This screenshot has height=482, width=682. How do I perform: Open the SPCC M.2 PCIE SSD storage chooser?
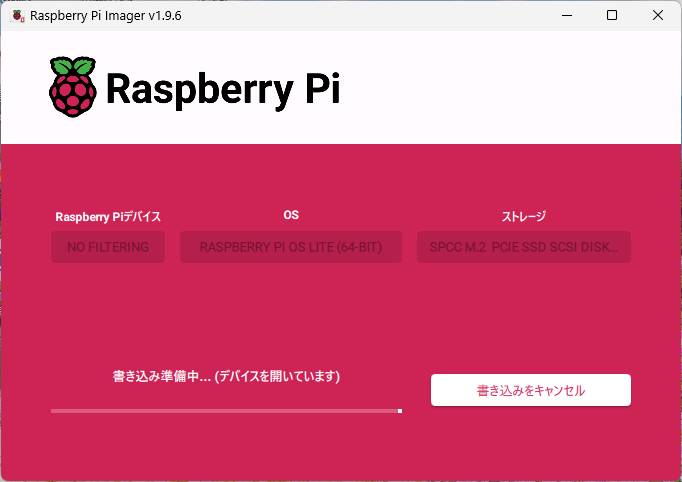[523, 247]
